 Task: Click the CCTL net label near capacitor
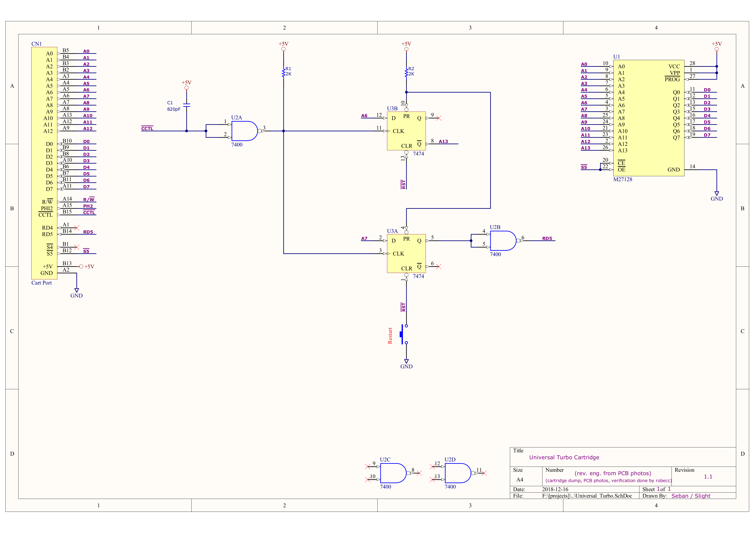coord(147,128)
